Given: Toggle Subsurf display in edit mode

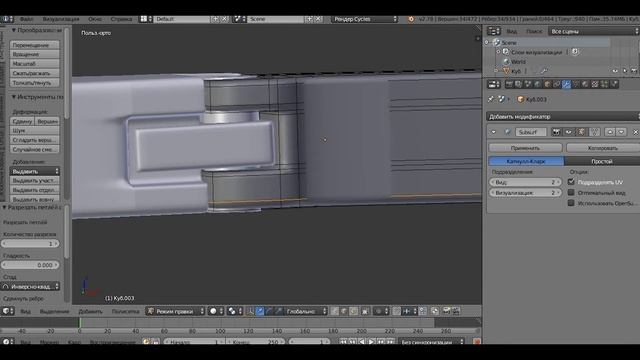Looking at the screenshot, I should pos(581,132).
